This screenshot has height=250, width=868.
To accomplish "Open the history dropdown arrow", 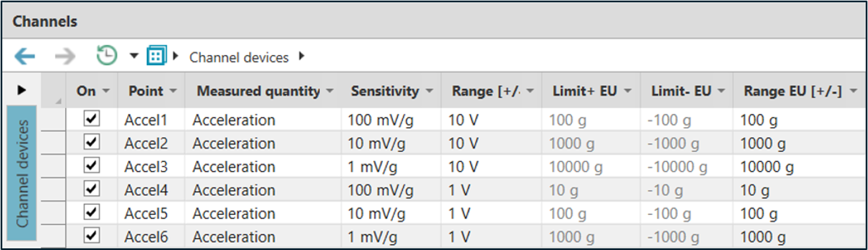I will (x=134, y=56).
